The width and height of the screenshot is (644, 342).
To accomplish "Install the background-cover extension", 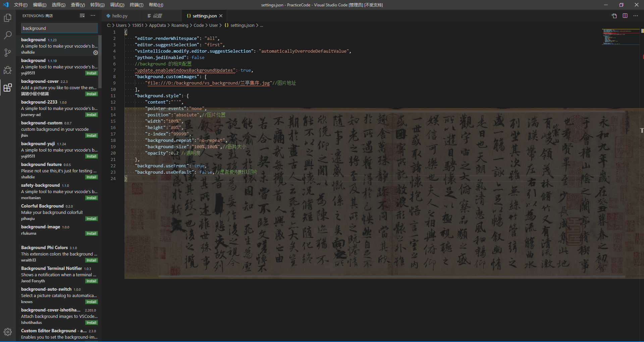I will click(91, 94).
